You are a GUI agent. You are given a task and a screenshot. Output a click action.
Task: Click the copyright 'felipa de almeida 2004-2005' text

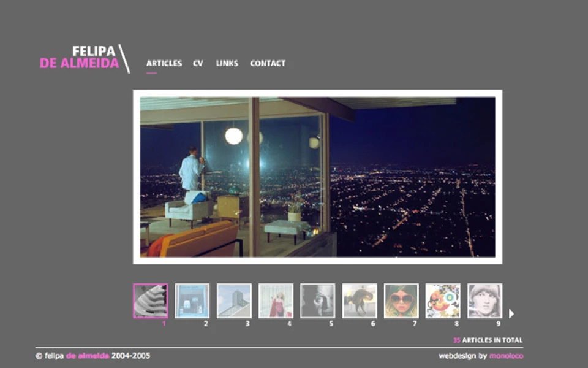point(92,356)
